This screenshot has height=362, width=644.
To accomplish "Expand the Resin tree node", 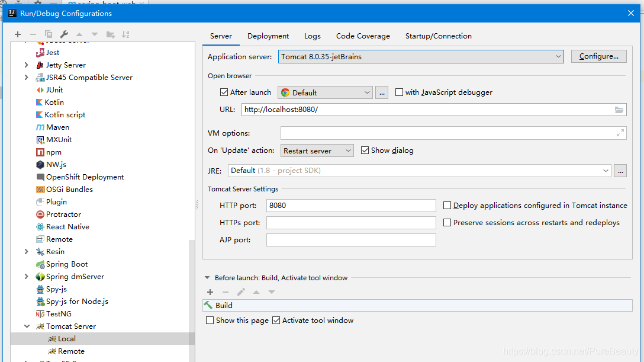I will pyautogui.click(x=26, y=252).
